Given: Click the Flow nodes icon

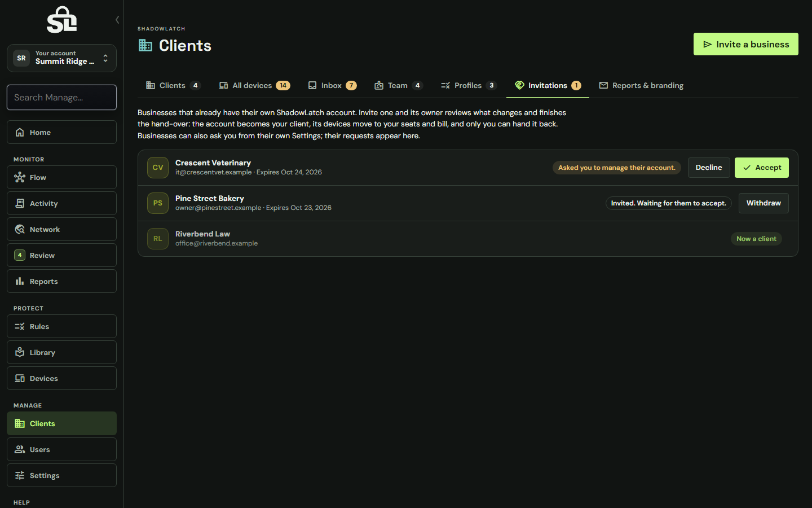Looking at the screenshot, I should pos(20,177).
